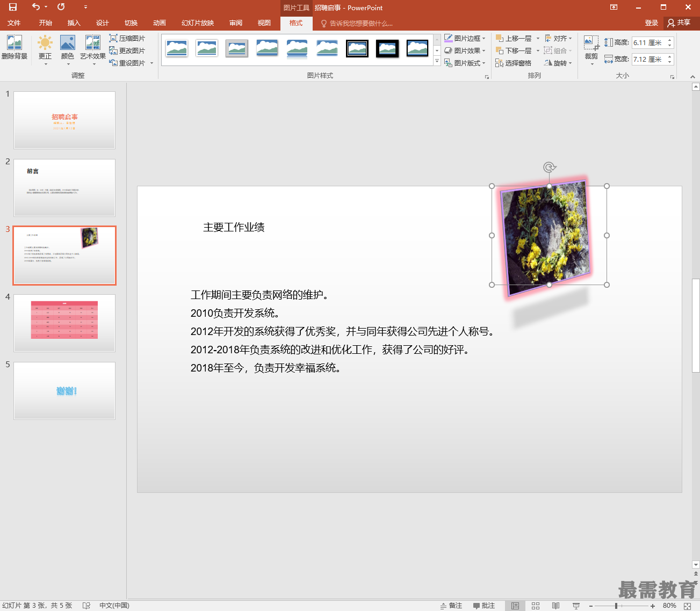Switch to Reading view in status bar
This screenshot has height=611, width=700.
pos(556,606)
